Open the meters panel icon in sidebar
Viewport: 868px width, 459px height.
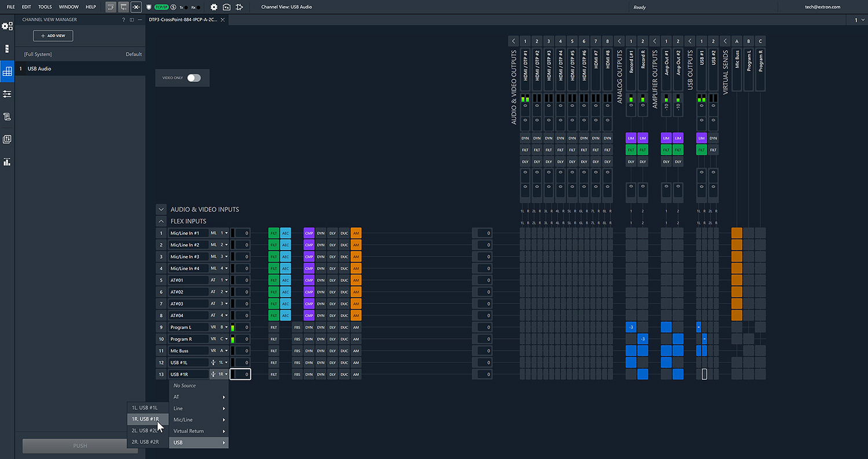(x=8, y=161)
